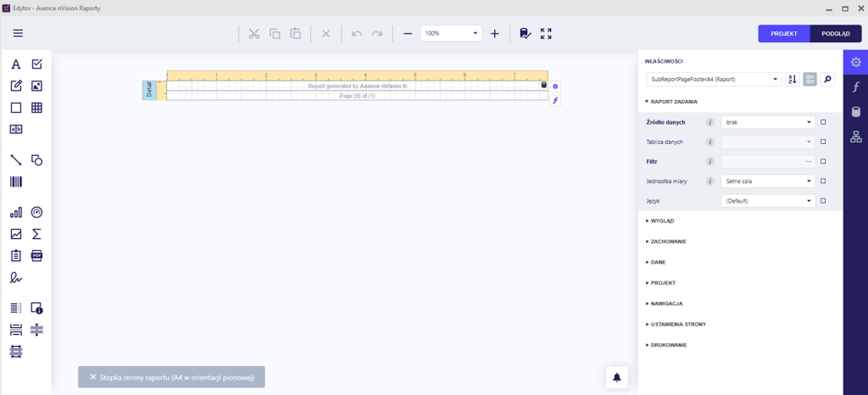
Task: Switch to the PODGLĄD tab
Action: pos(835,34)
